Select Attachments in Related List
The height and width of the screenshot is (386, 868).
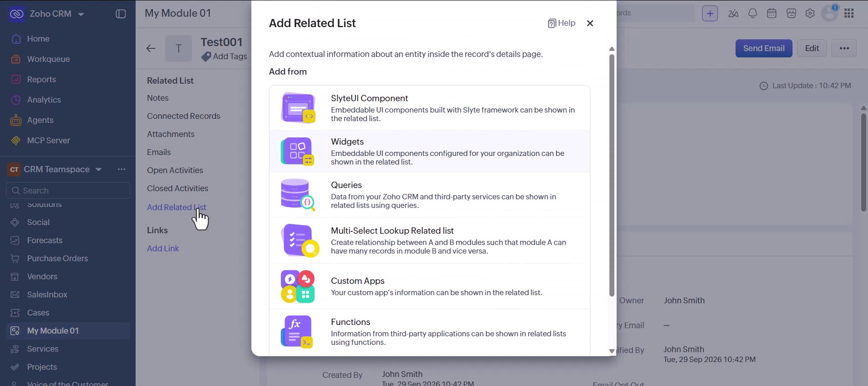click(x=171, y=134)
